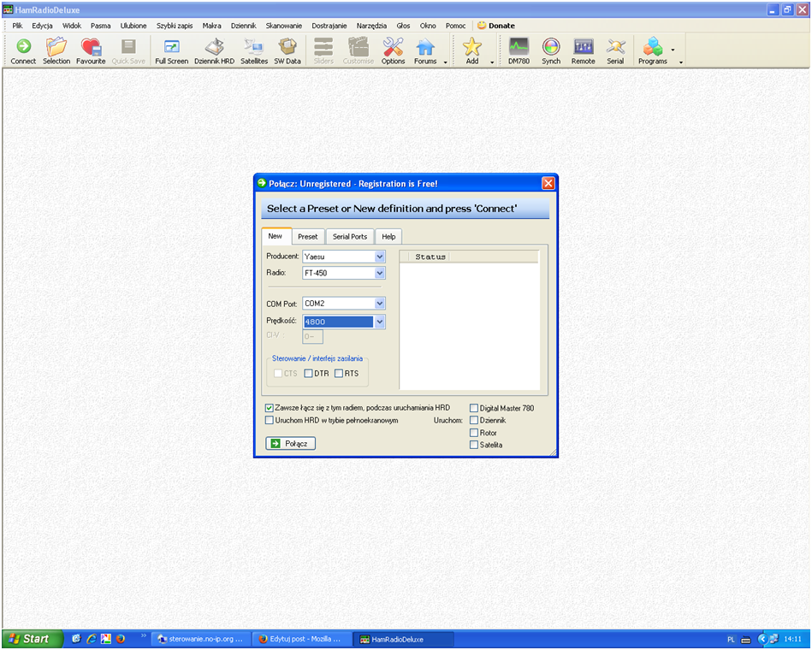The image size is (812, 650).
Task: Click the Połącz connect button
Action: 291,444
